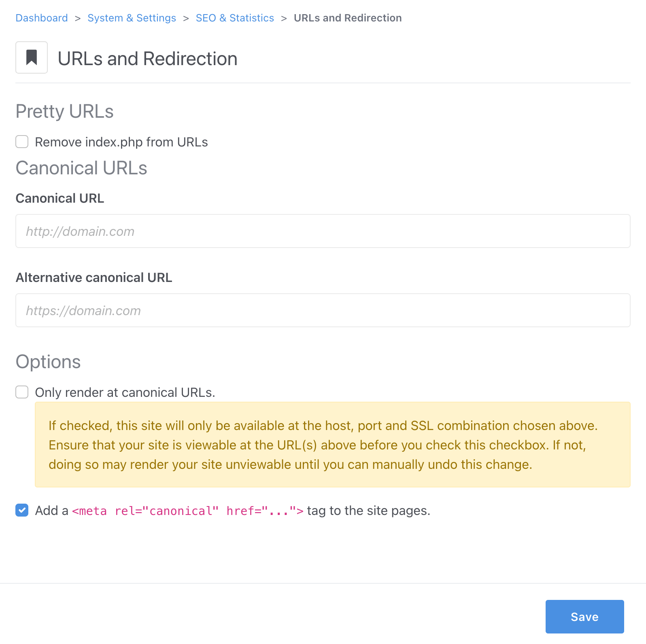Click the 'Alternative canonical URL' field label
This screenshot has height=644, width=646.
pyautogui.click(x=94, y=278)
